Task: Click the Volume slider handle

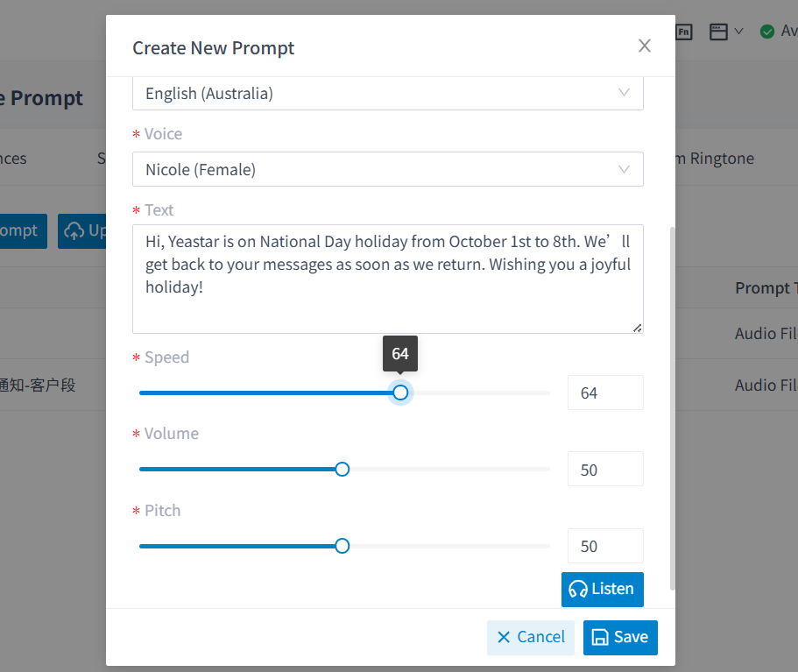Action: (x=342, y=469)
